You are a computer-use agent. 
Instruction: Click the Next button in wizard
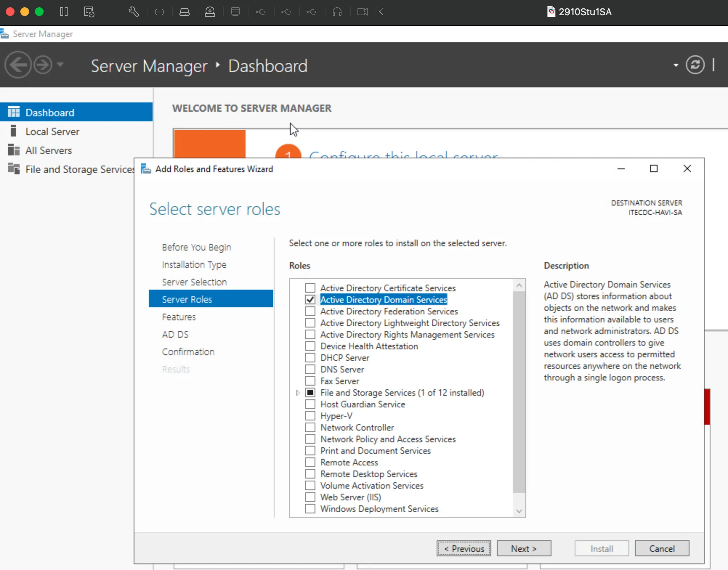click(523, 549)
